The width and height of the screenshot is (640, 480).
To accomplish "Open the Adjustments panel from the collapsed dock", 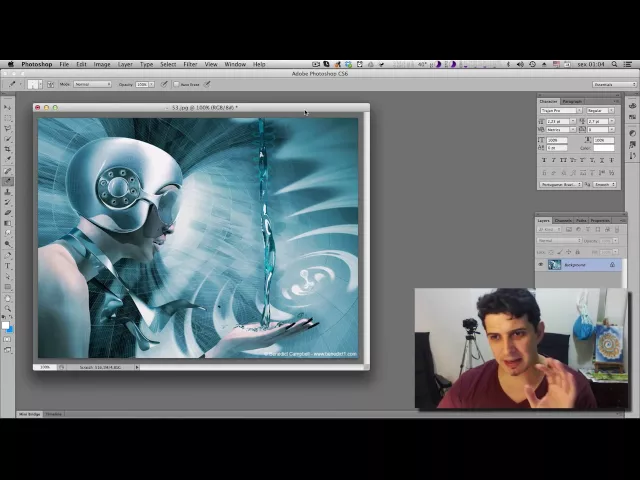I will (x=632, y=133).
